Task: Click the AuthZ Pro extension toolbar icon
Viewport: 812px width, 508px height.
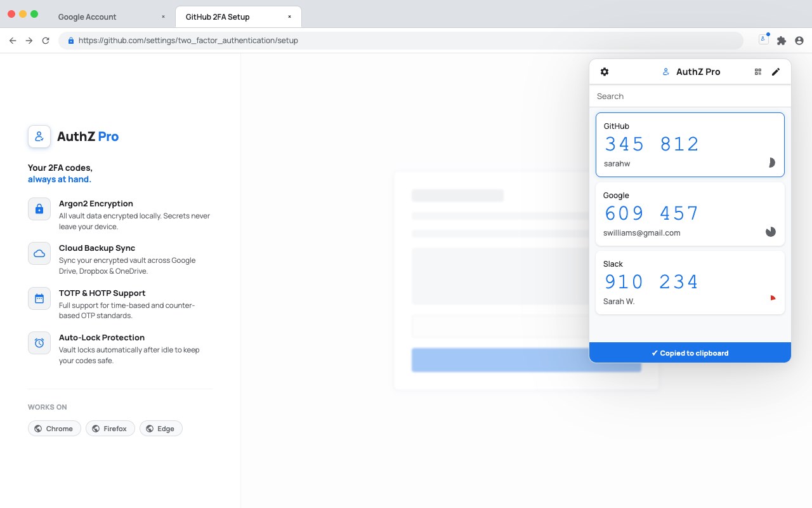Action: pos(764,40)
